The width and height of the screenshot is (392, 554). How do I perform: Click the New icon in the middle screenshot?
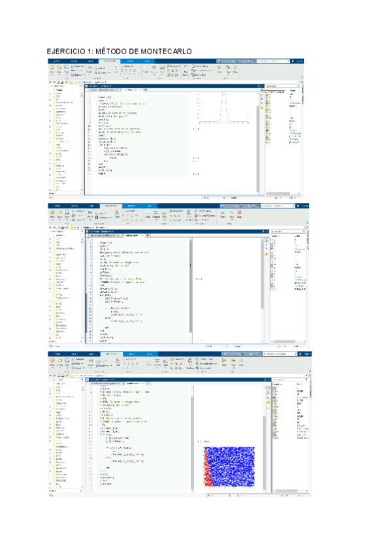[x=52, y=212]
